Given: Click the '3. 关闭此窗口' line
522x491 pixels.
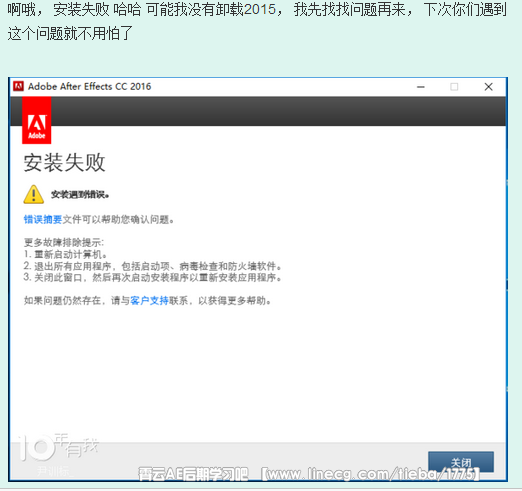Looking at the screenshot, I should pyautogui.click(x=153, y=277).
